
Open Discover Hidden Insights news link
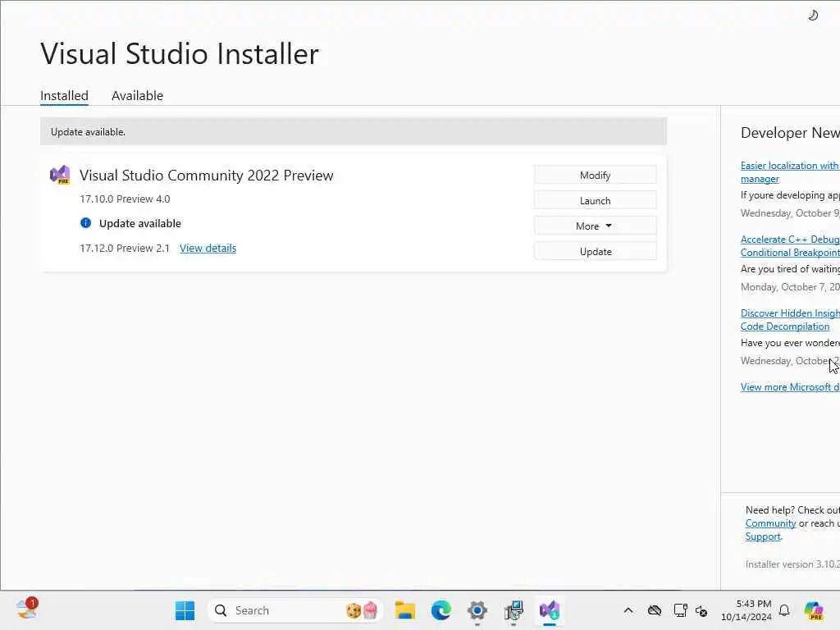(x=790, y=320)
